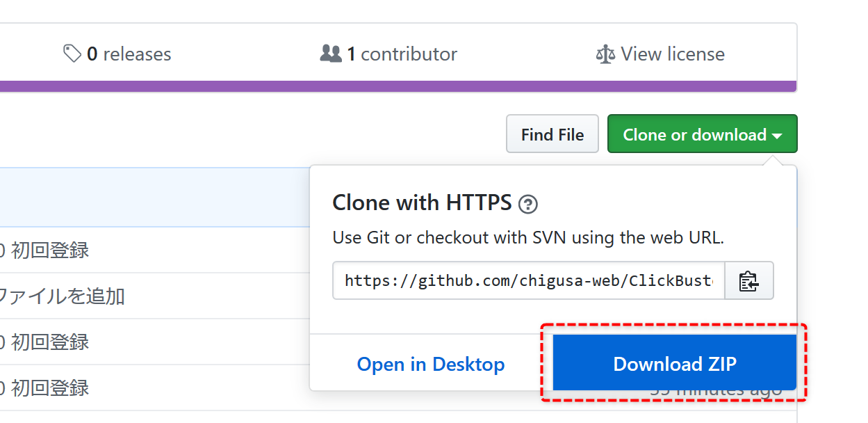
Task: Click the releases tag icon
Action: coord(72,54)
